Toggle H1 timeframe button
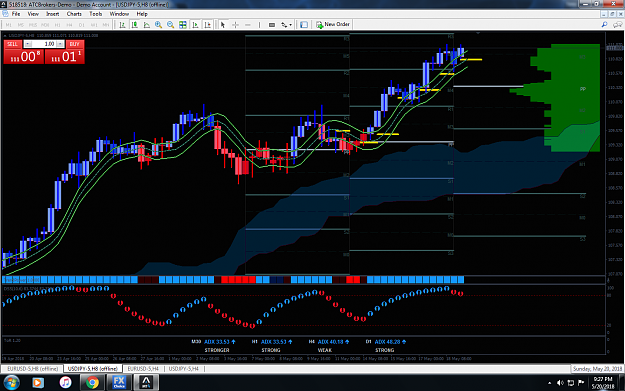The image size is (625, 391). tap(57, 25)
